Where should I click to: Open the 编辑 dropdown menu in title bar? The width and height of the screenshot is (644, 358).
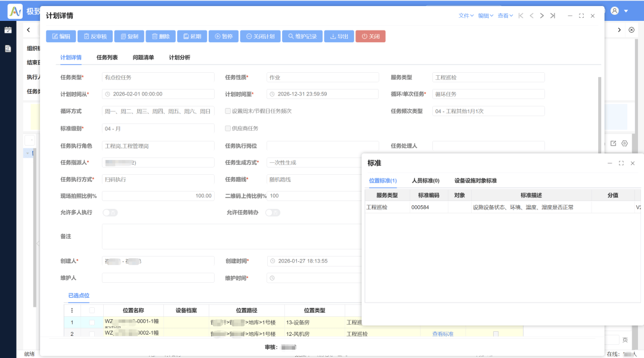coord(485,16)
